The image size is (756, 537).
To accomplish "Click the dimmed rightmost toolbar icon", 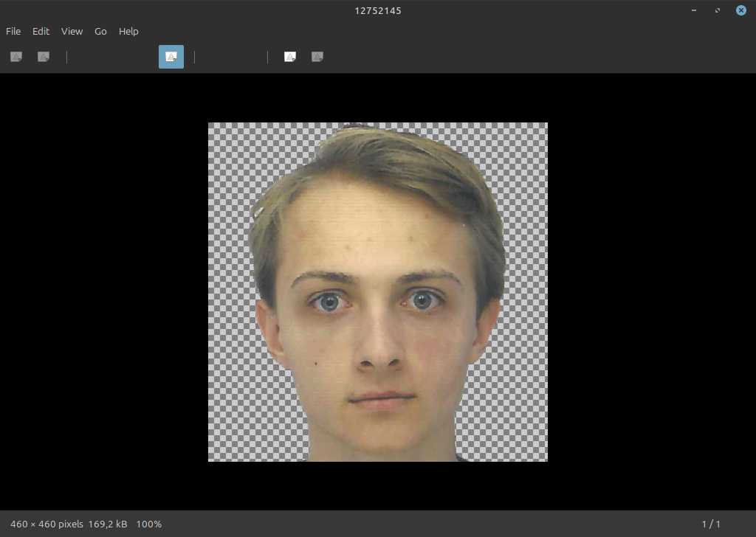I will (x=317, y=57).
